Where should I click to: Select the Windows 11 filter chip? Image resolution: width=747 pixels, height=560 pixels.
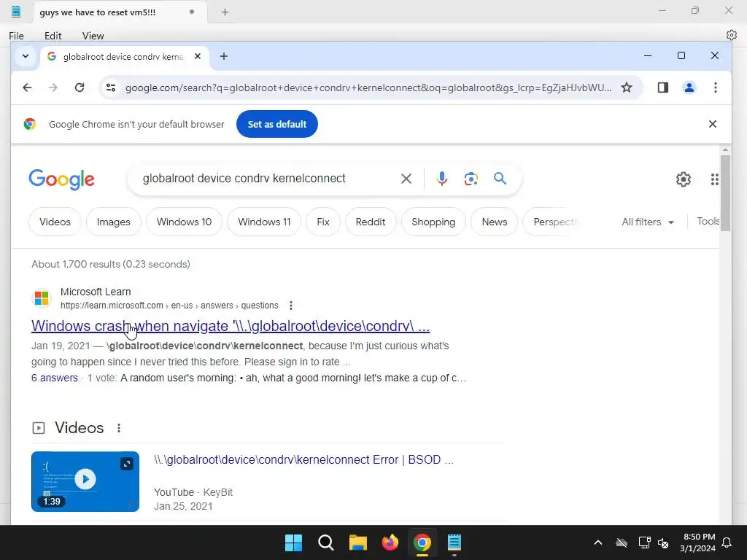[x=264, y=222]
